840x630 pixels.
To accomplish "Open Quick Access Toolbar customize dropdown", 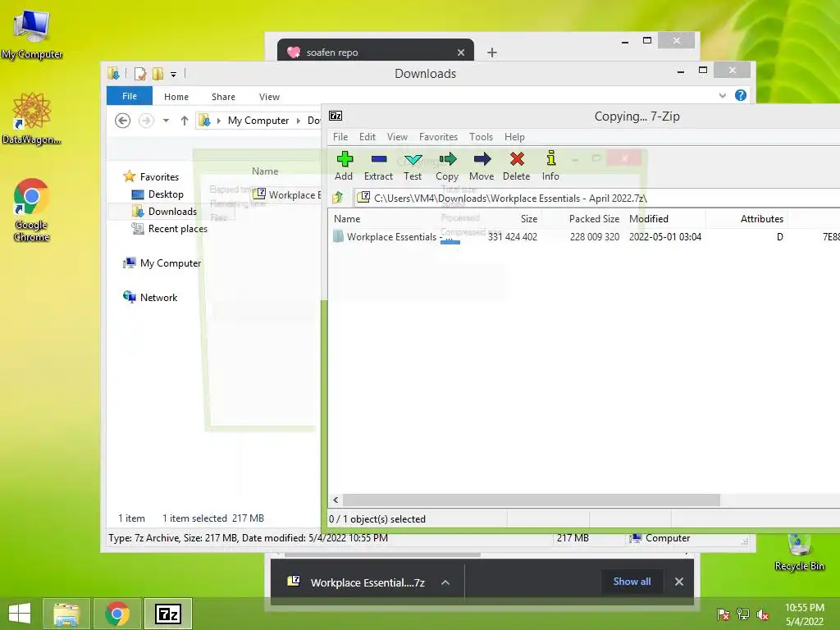I will [173, 74].
